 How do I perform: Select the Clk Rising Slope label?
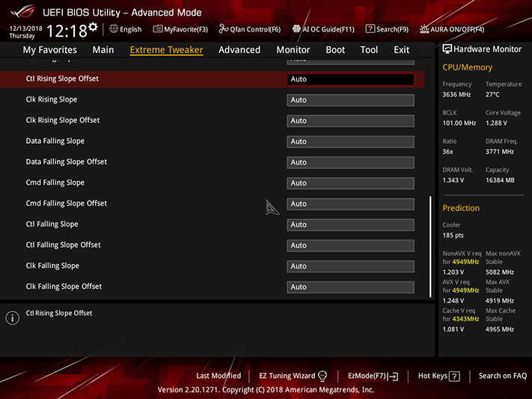click(x=52, y=100)
